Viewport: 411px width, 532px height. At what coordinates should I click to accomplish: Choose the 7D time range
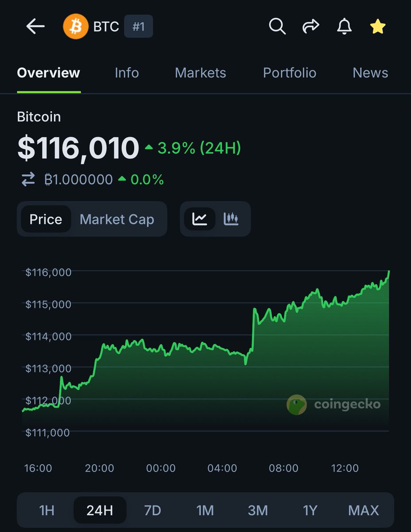pyautogui.click(x=152, y=510)
